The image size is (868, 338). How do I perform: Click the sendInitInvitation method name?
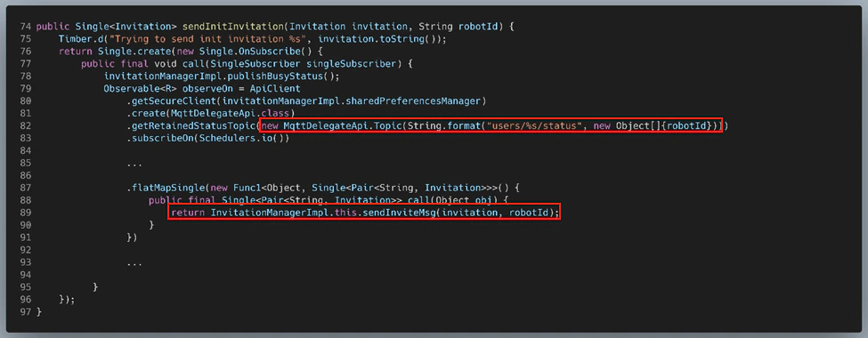(x=232, y=27)
